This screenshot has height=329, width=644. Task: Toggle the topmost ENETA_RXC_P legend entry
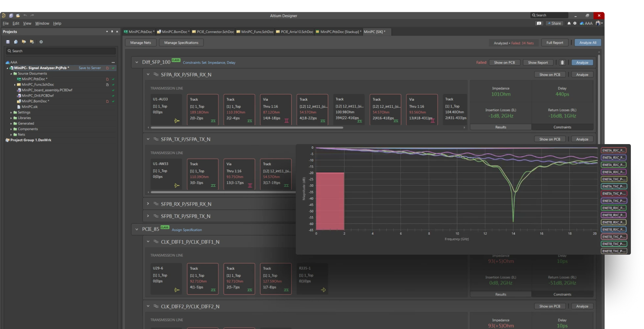coord(613,150)
